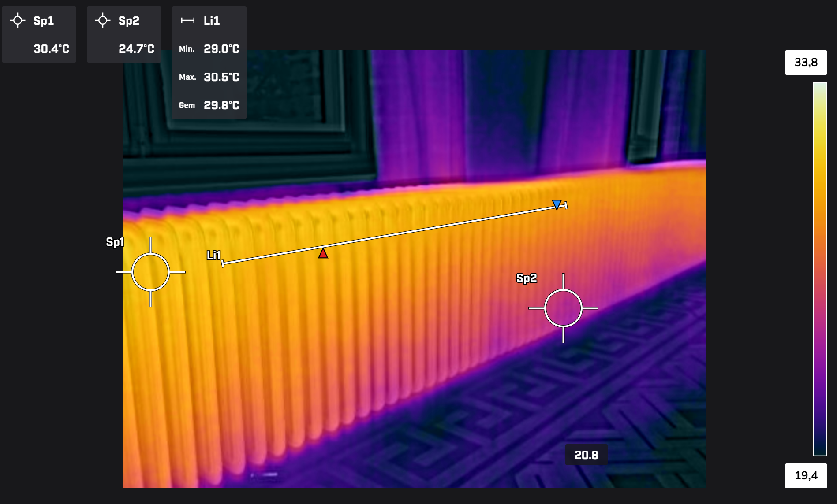Edit the lower scale limit 19,4 field

coord(806,476)
